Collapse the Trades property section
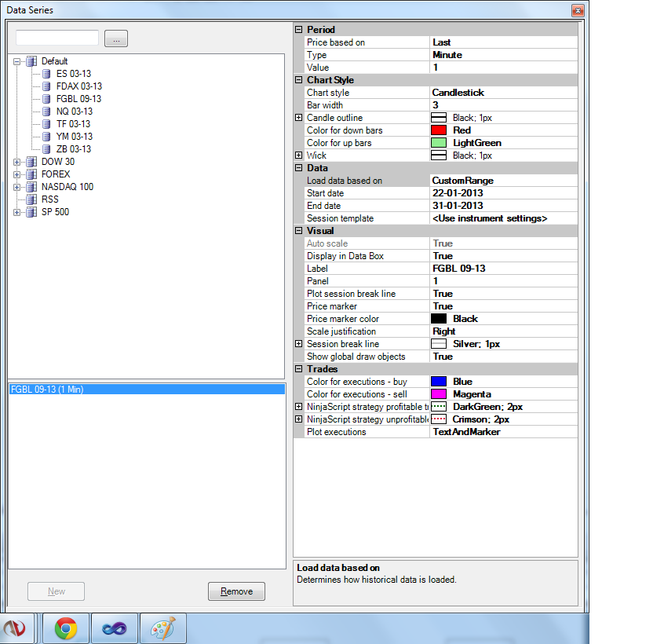The image size is (664, 644). [298, 369]
